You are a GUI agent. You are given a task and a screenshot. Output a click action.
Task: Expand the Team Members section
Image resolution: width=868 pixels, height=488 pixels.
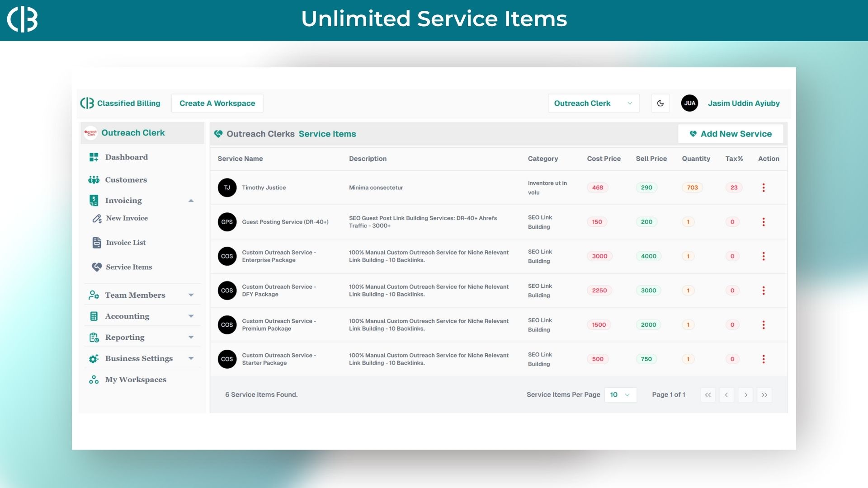tap(191, 295)
